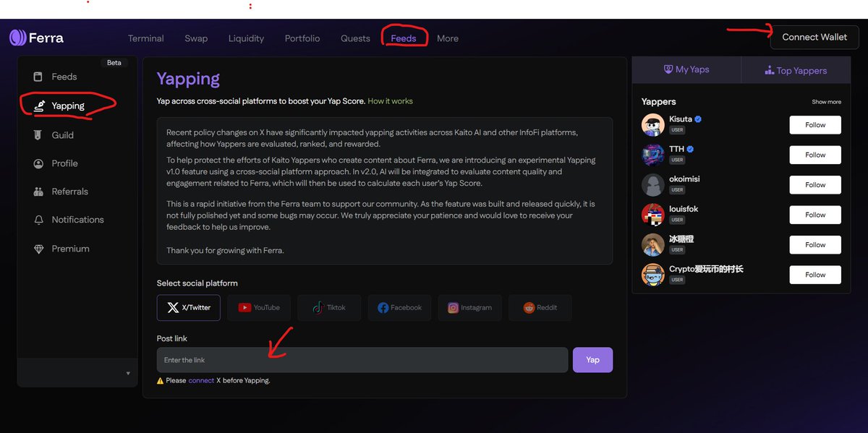Click the connect link before Yapping
Viewport: 868px width, 433px height.
201,380
